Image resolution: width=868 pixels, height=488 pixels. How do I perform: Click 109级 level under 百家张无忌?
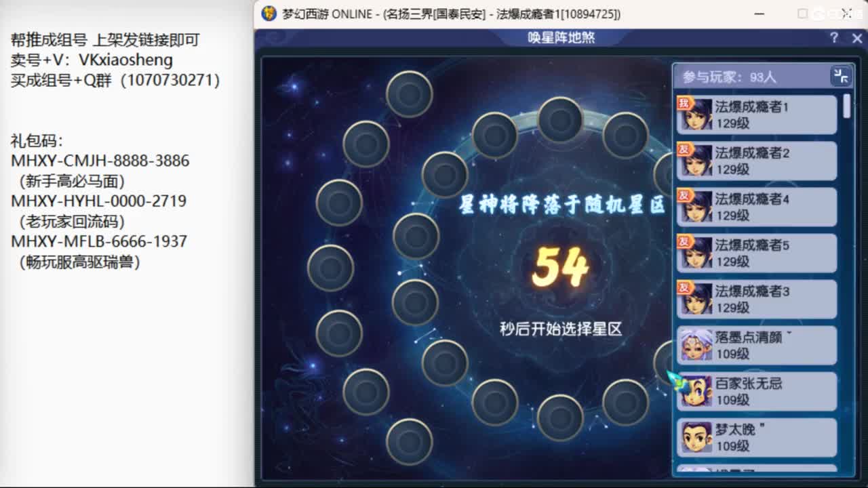(x=733, y=401)
